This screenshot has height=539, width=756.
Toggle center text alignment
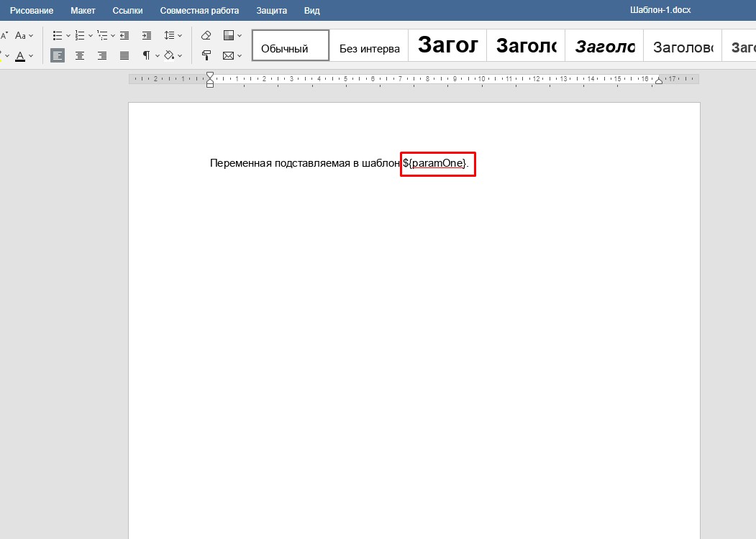80,55
